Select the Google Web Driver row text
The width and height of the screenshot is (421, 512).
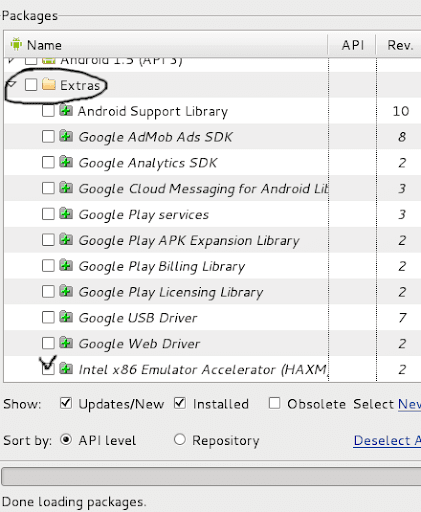pyautogui.click(x=139, y=344)
